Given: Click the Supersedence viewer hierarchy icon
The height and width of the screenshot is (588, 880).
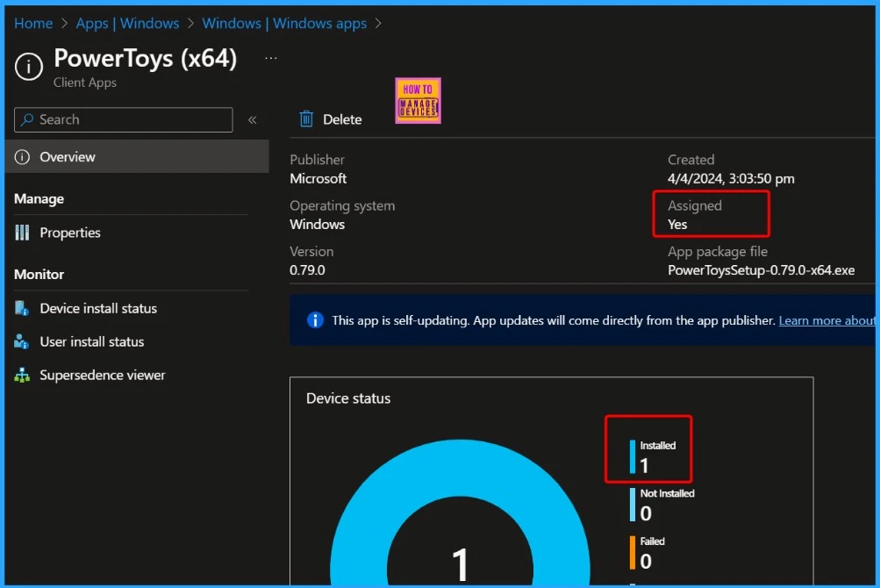Looking at the screenshot, I should tap(22, 375).
